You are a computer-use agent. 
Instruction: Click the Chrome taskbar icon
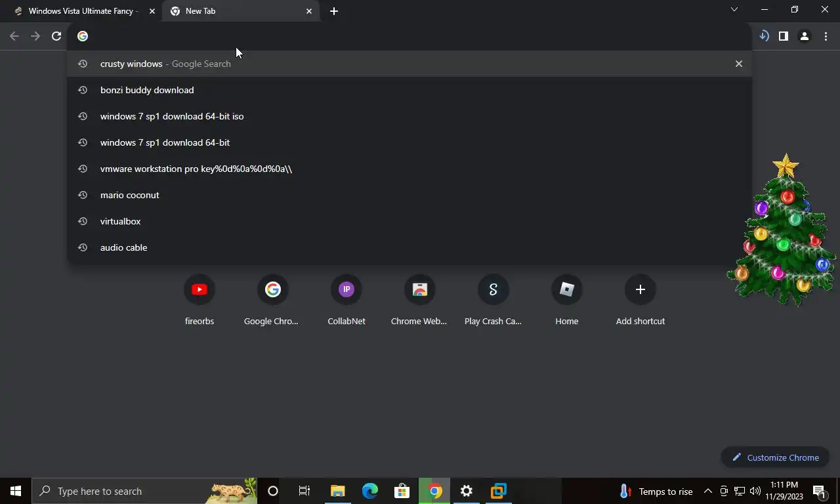(434, 491)
